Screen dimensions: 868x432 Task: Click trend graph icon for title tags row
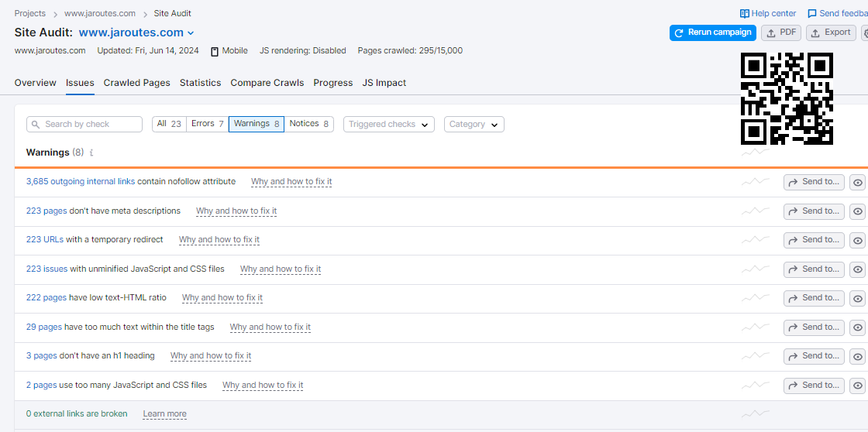tap(755, 327)
